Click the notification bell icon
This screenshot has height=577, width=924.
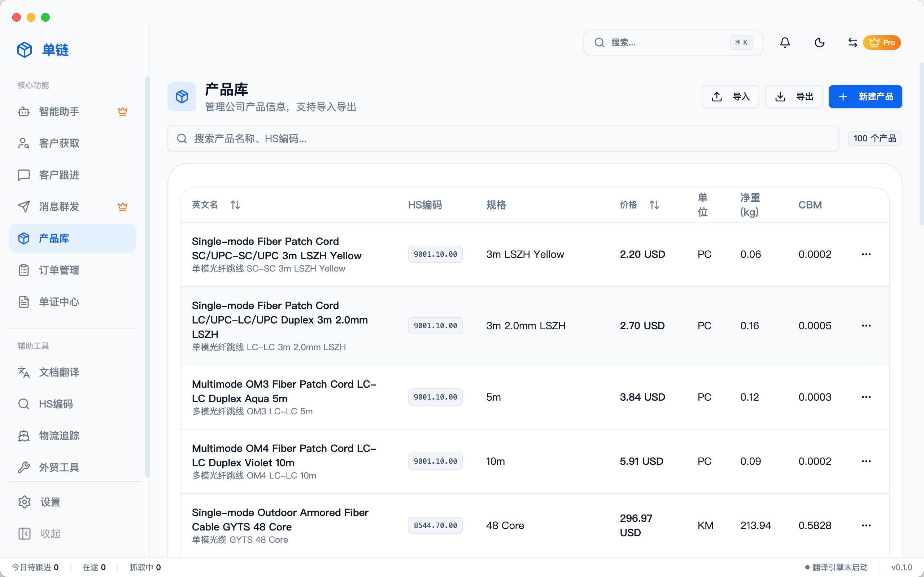(x=785, y=42)
